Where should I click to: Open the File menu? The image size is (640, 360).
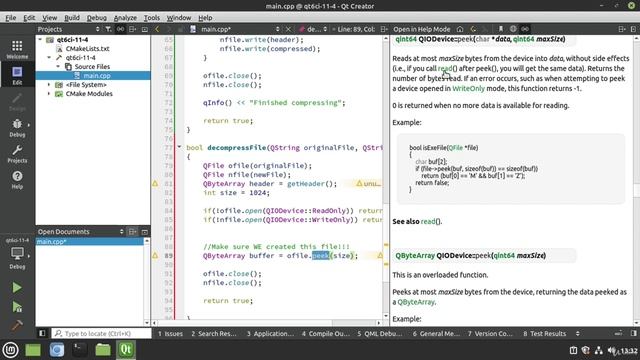click(11, 18)
